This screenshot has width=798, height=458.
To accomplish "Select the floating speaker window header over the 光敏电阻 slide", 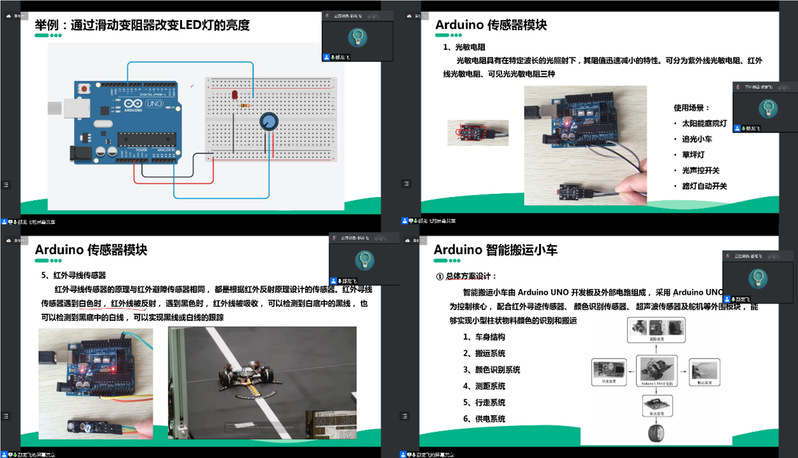I will point(765,87).
